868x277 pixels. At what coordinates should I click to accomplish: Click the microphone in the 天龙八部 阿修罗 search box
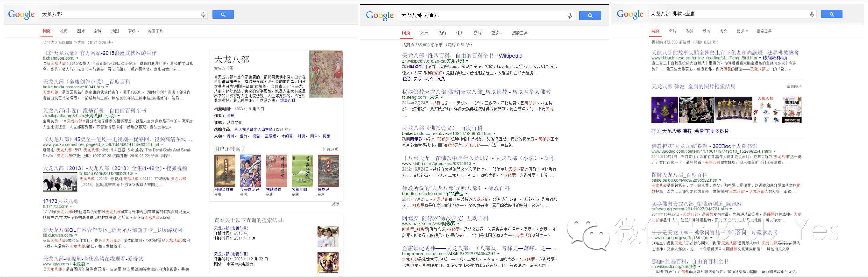(x=569, y=16)
